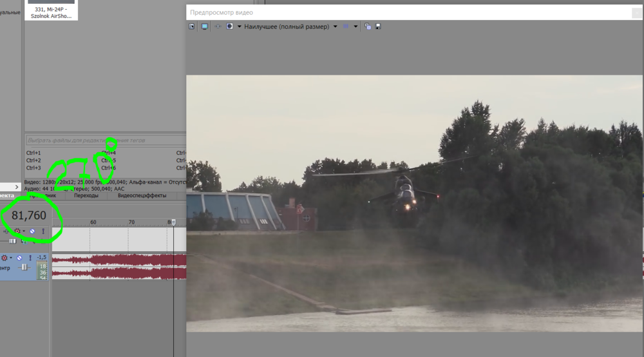Image resolution: width=644 pixels, height=357 pixels.
Task: Open project video properties in preview toolbar
Action: pos(192,26)
